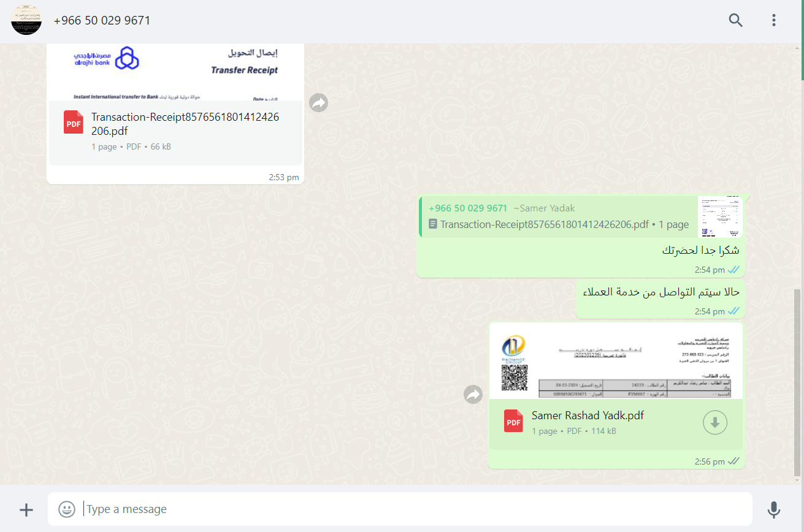
Task: Click the Alrajhi bank receipt preview
Action: [176, 72]
